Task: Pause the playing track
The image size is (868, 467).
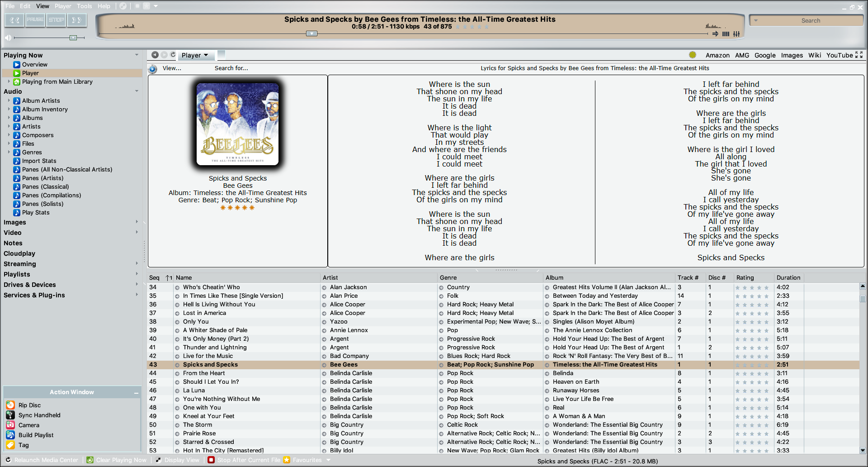Action: tap(35, 20)
